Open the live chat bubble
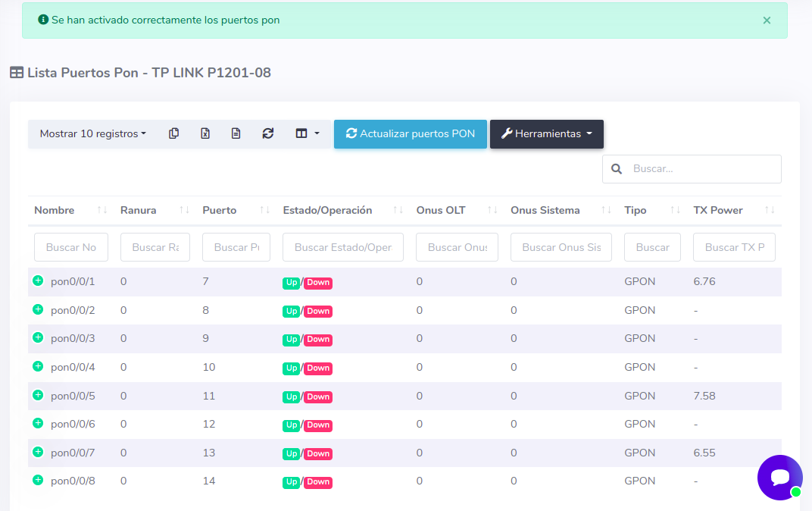This screenshot has height=511, width=812. (x=779, y=477)
